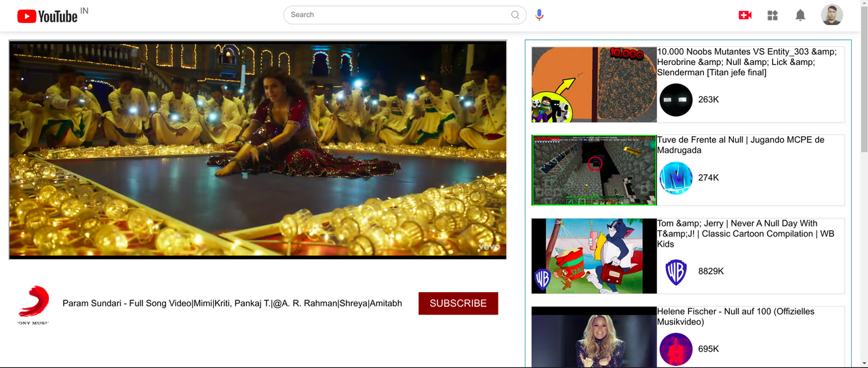The width and height of the screenshot is (868, 368).
Task: Open the 10.000 Noobs Mutantes title link
Action: 747,62
